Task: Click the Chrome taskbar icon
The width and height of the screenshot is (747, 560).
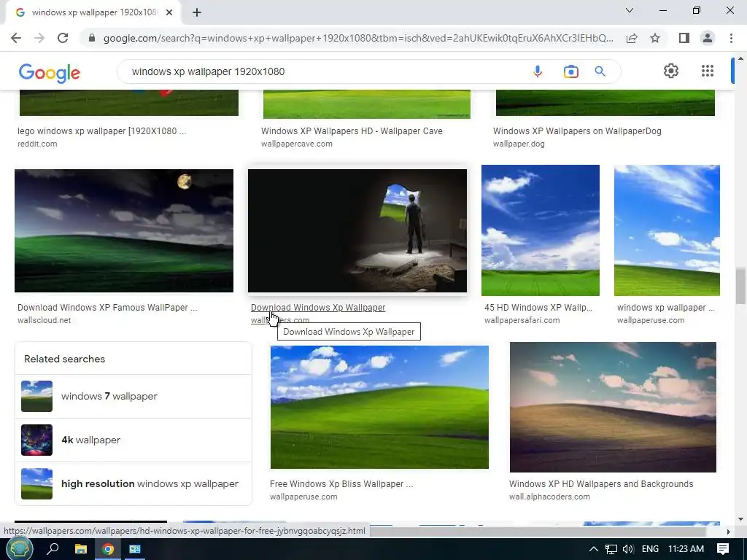Action: 108,549
